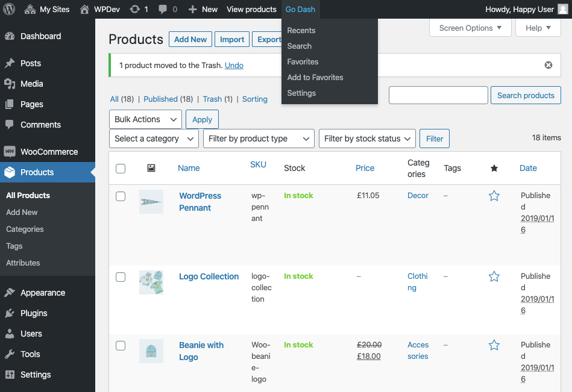This screenshot has height=392, width=572.
Task: Sort by the image column icon
Action: click(151, 168)
